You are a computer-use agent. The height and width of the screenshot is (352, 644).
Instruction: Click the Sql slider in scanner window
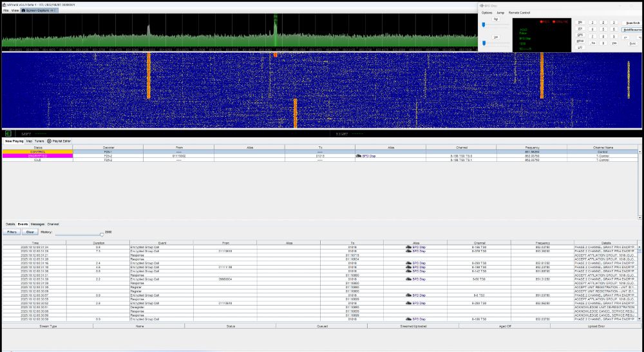(x=484, y=24)
